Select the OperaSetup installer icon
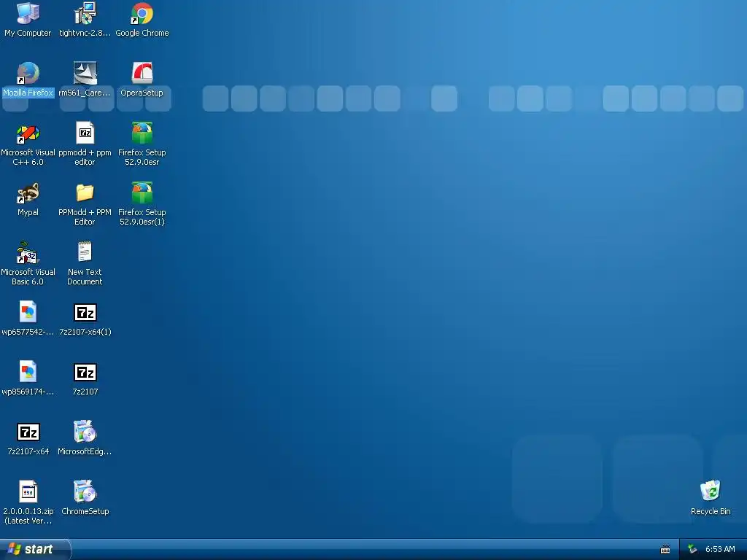 coord(142,74)
